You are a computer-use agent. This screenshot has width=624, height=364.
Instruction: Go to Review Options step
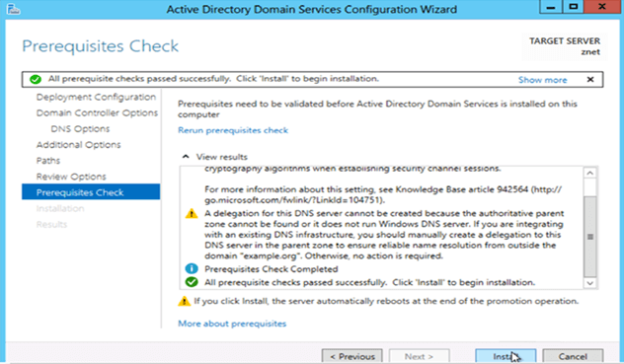click(71, 177)
